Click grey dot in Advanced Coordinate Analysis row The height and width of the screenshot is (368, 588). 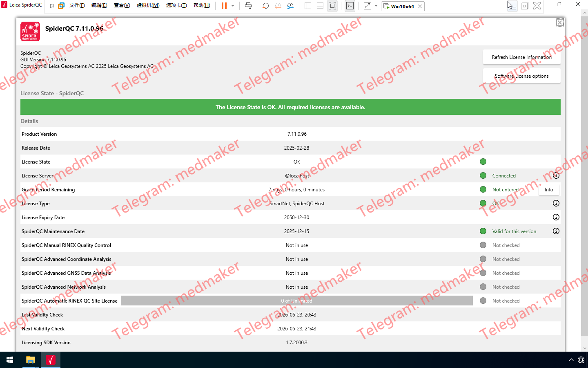483,259
